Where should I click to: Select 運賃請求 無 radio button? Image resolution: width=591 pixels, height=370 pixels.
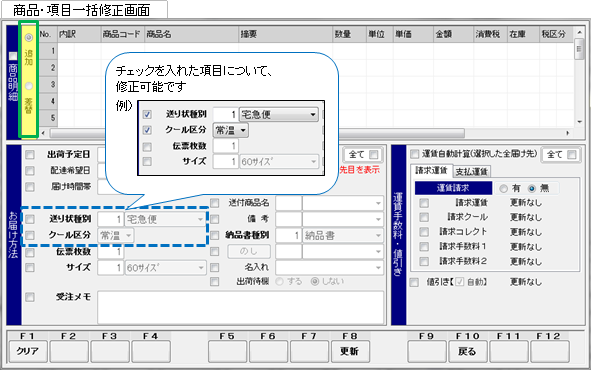pyautogui.click(x=532, y=188)
